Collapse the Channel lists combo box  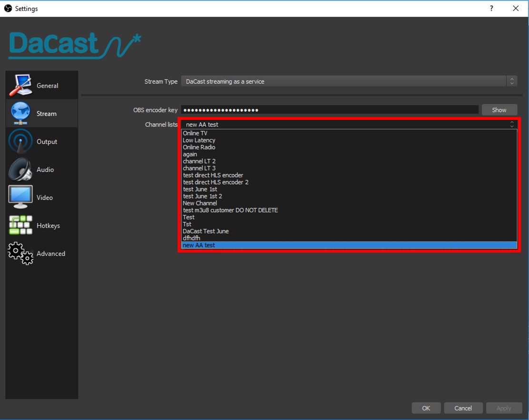[x=349, y=124]
